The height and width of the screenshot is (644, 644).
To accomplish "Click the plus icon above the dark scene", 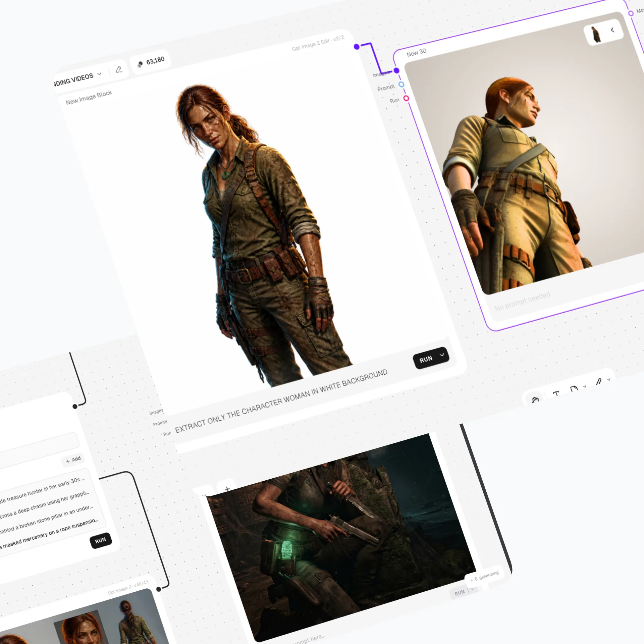I will 227,489.
